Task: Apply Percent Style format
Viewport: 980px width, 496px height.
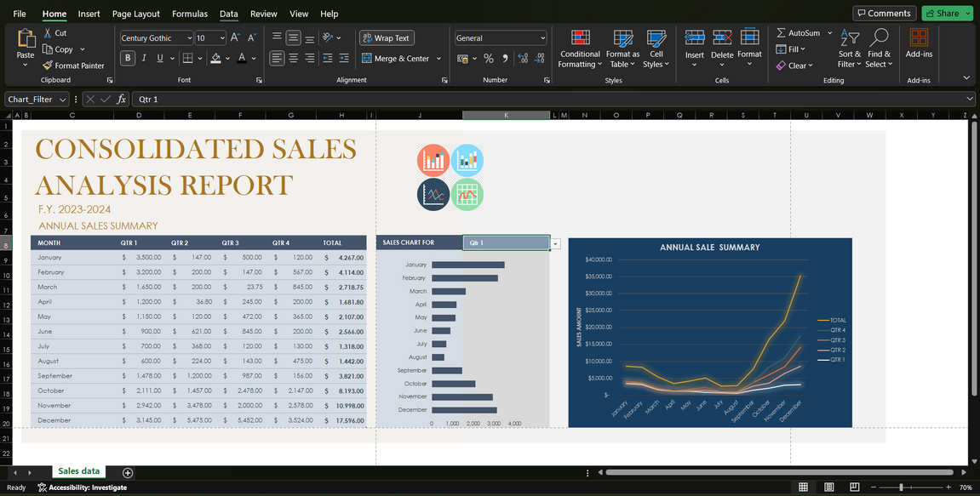Action: point(489,58)
